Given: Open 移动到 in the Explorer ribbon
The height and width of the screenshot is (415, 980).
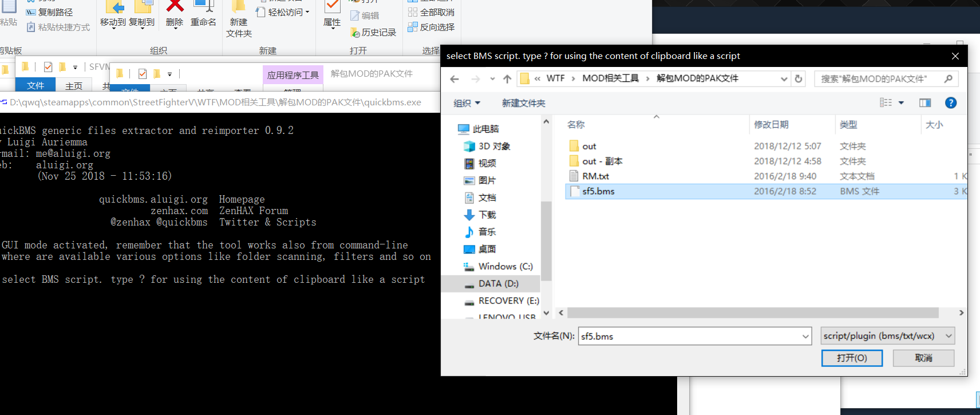Looking at the screenshot, I should click(113, 14).
